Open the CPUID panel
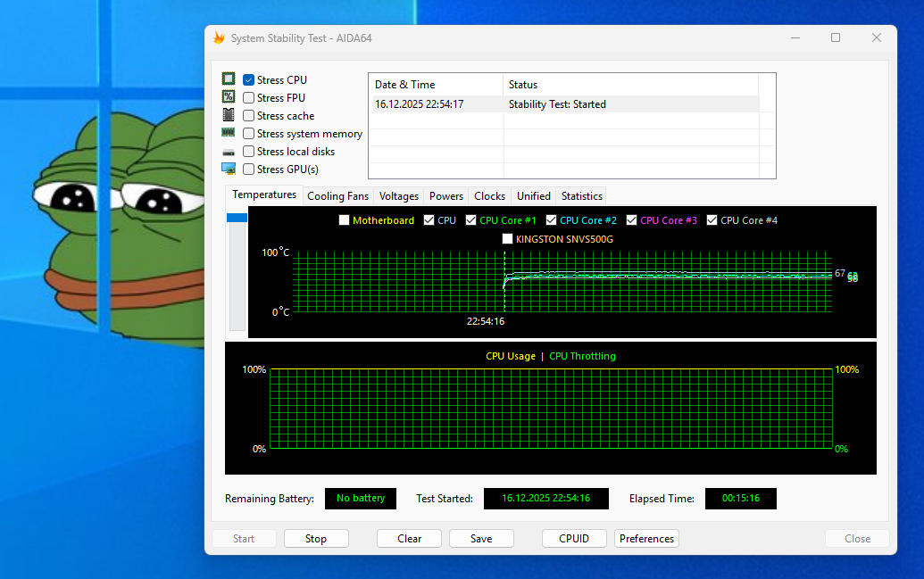The height and width of the screenshot is (579, 924). pyautogui.click(x=574, y=538)
